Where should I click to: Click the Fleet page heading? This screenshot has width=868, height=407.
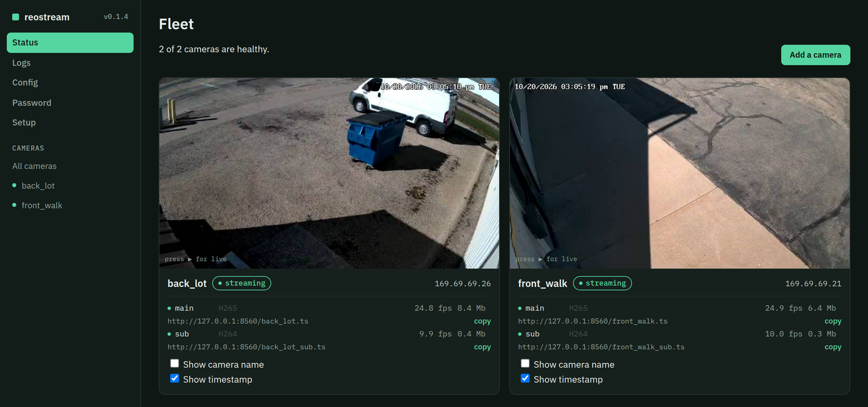176,24
